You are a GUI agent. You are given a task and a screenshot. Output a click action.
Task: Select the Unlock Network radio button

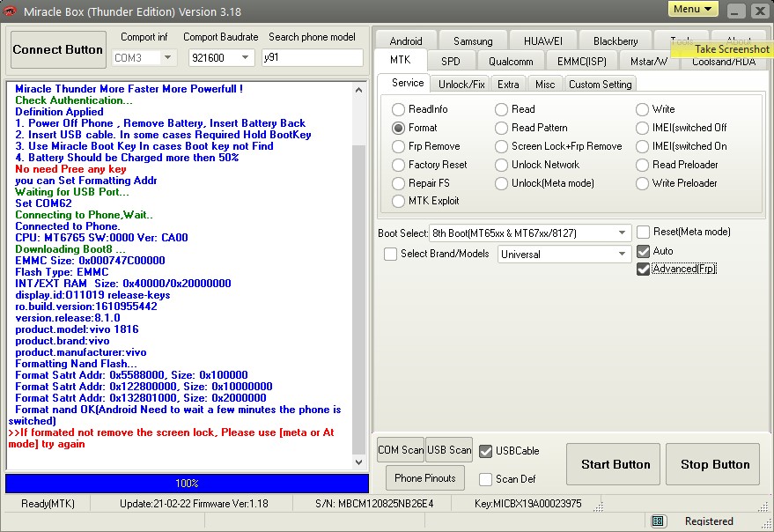click(x=501, y=165)
